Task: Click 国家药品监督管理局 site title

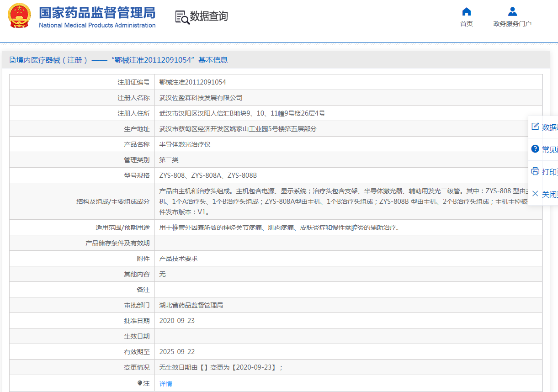Action: pos(97,12)
